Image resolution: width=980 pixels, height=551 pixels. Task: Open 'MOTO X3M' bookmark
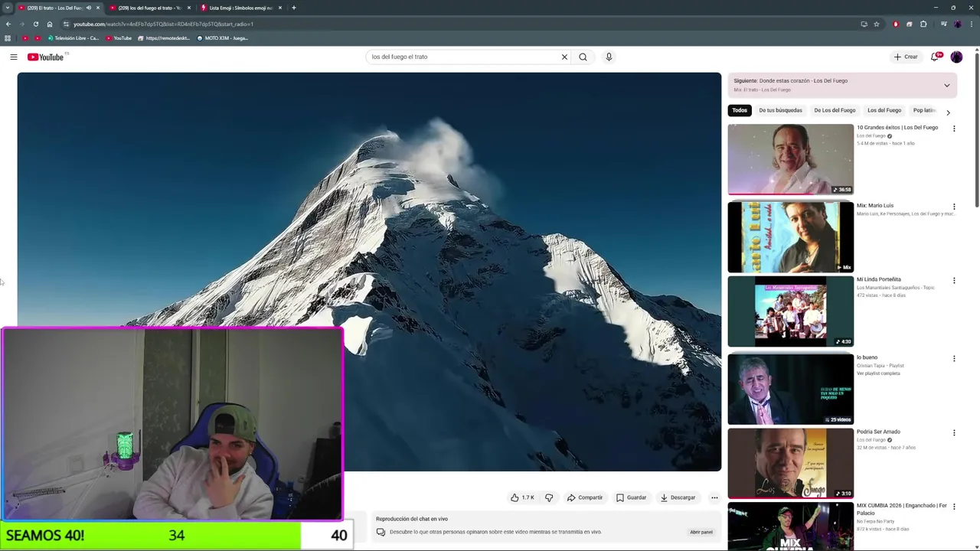223,37
